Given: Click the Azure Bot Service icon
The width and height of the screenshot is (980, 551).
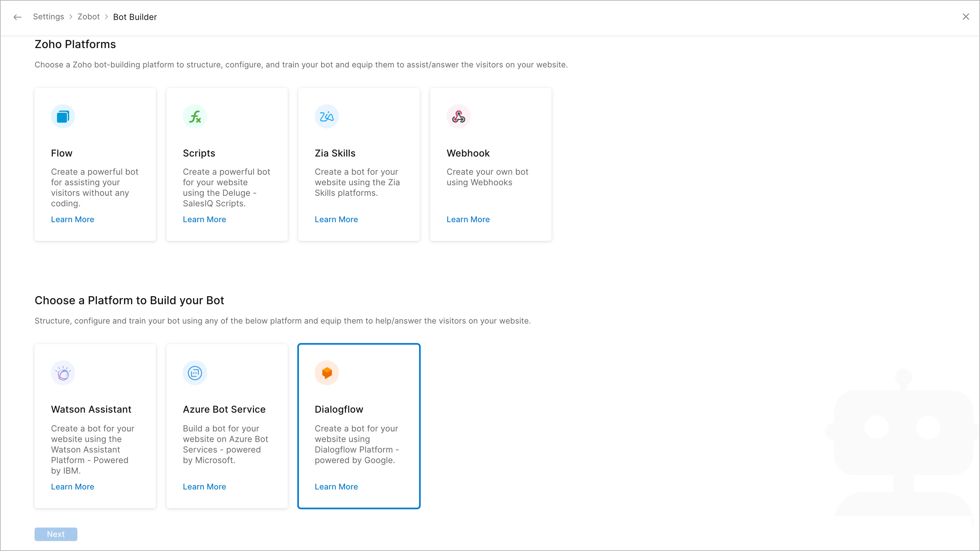Looking at the screenshot, I should (x=195, y=373).
